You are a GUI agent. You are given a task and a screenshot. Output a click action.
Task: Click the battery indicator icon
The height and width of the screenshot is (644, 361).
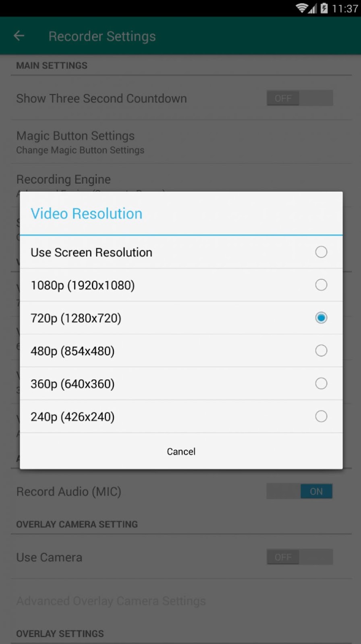pyautogui.click(x=325, y=8)
